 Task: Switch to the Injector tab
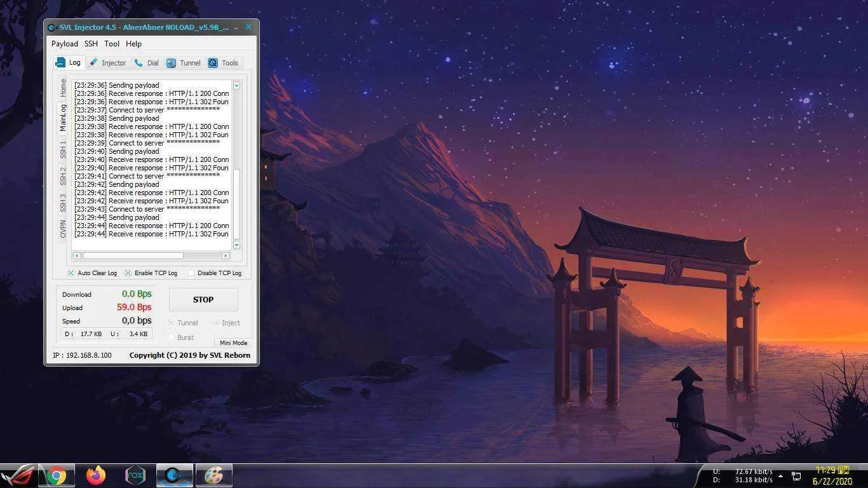point(107,63)
